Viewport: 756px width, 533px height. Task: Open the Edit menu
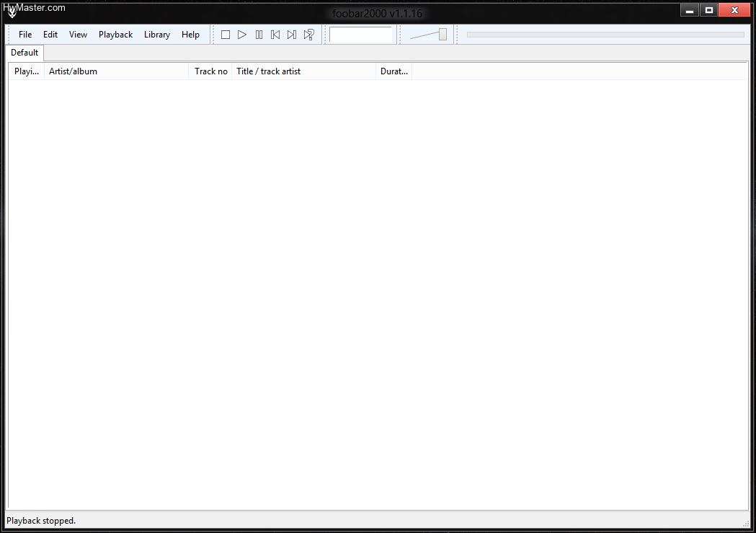[50, 35]
